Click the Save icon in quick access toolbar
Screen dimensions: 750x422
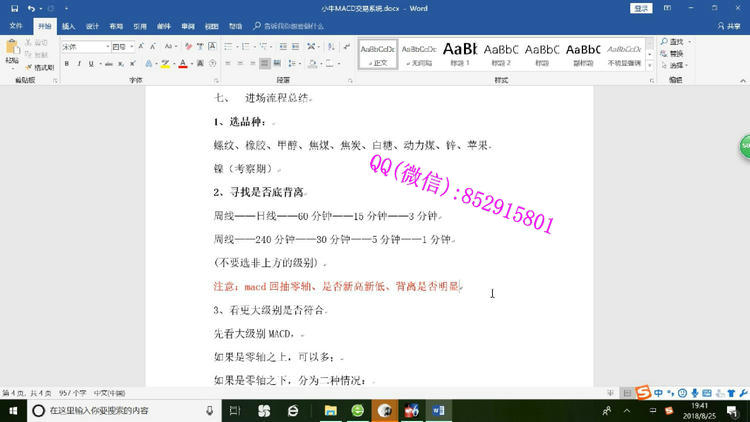coord(14,8)
